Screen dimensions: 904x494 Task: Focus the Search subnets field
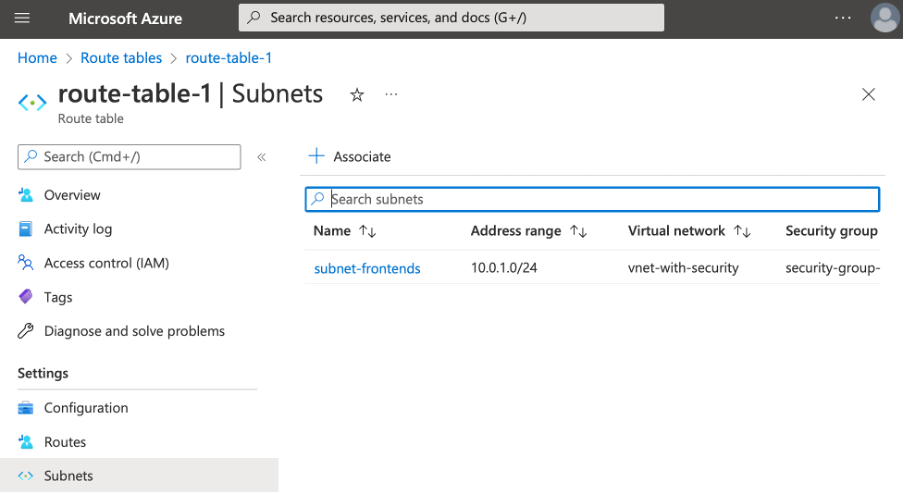click(592, 199)
